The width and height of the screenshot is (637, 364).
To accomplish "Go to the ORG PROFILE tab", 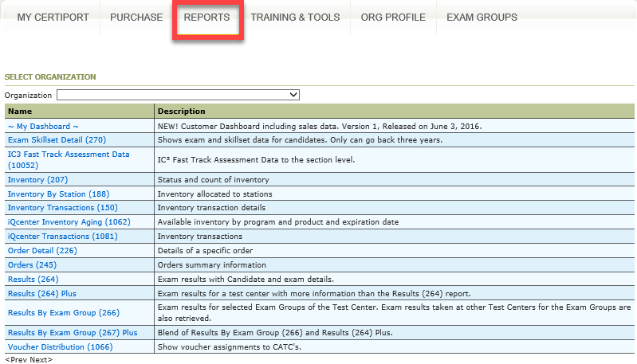I will (x=393, y=18).
